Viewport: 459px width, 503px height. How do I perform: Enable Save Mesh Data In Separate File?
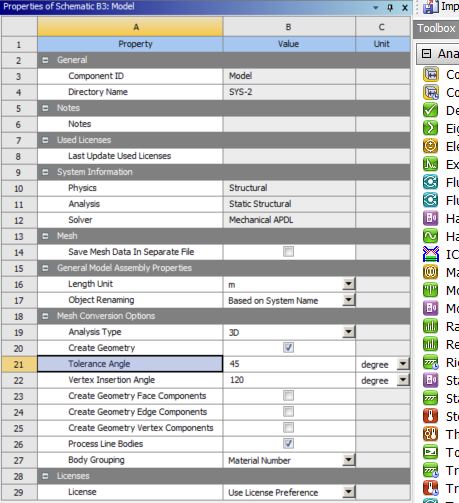288,252
